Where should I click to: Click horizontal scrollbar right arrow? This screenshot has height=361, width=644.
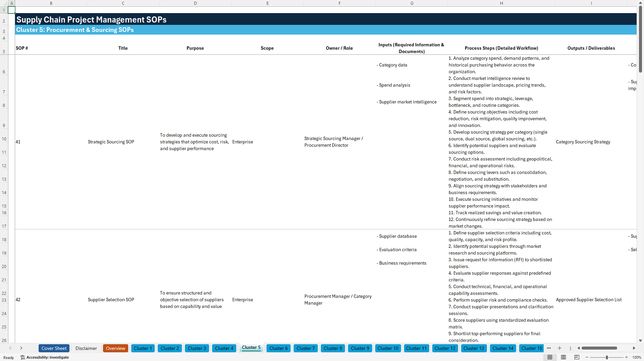click(x=634, y=348)
